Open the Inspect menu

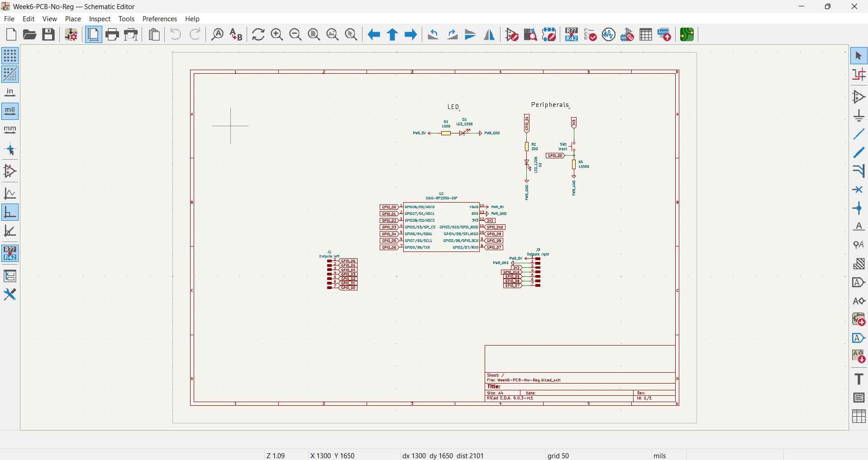(x=100, y=19)
